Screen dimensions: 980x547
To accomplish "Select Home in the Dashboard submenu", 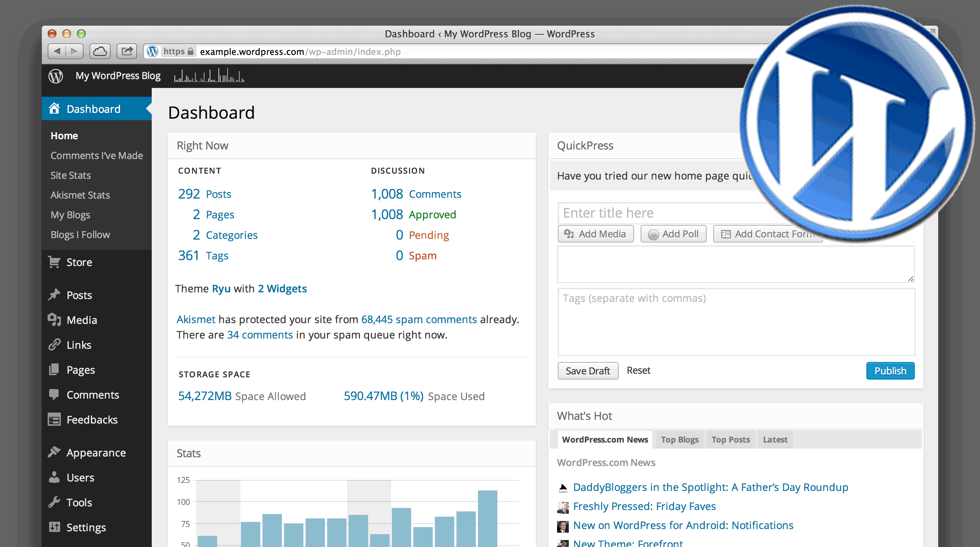I will [64, 136].
